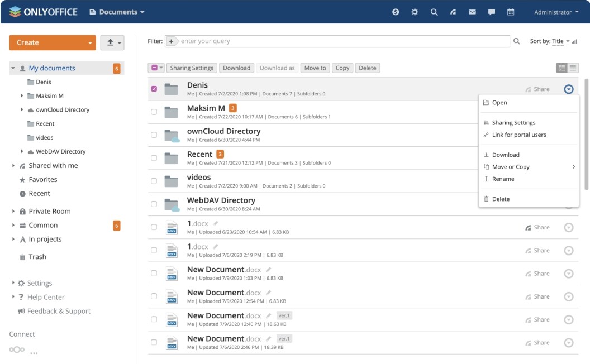Open Search from the top bar

[434, 11]
